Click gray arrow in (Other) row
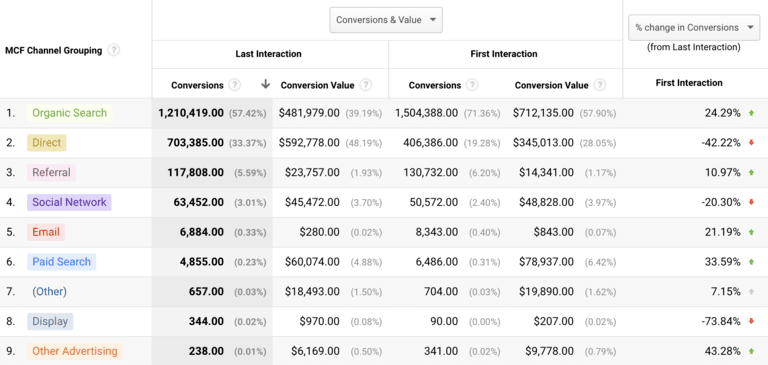768x365 pixels. (x=751, y=292)
